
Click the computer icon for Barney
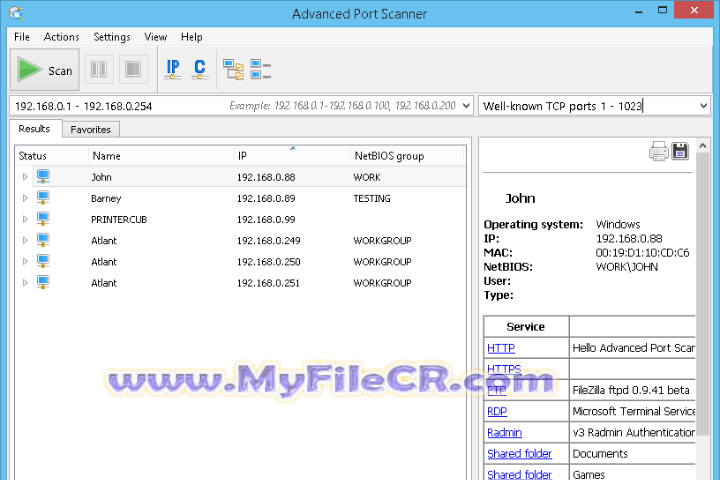click(x=43, y=198)
